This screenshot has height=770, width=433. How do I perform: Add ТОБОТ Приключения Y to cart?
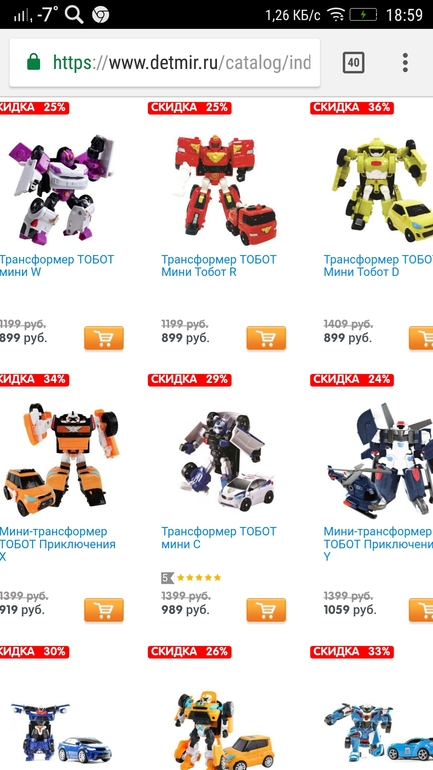pyautogui.click(x=421, y=610)
